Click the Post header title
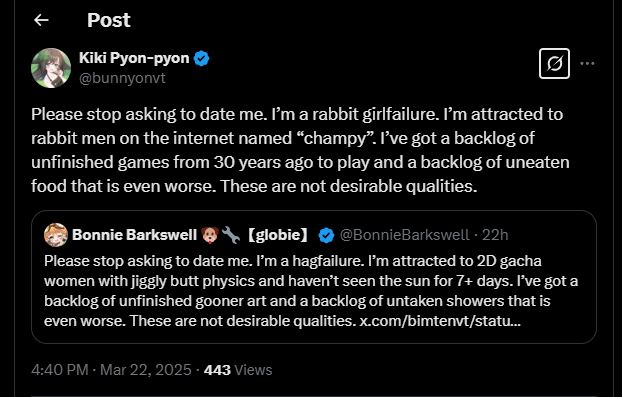 point(109,20)
